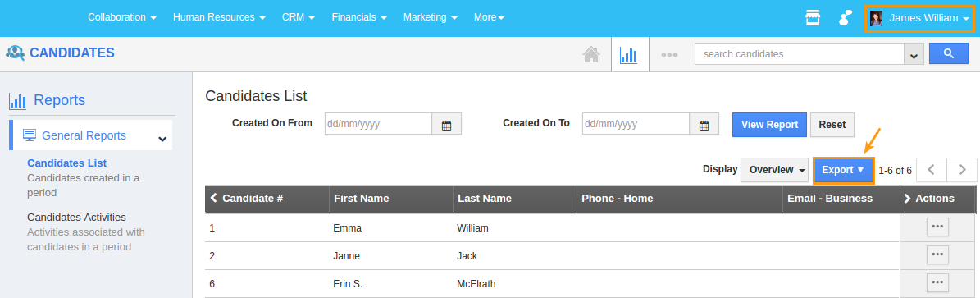This screenshot has width=980, height=298.
Task: Click General Reports monitor icon
Action: point(30,135)
